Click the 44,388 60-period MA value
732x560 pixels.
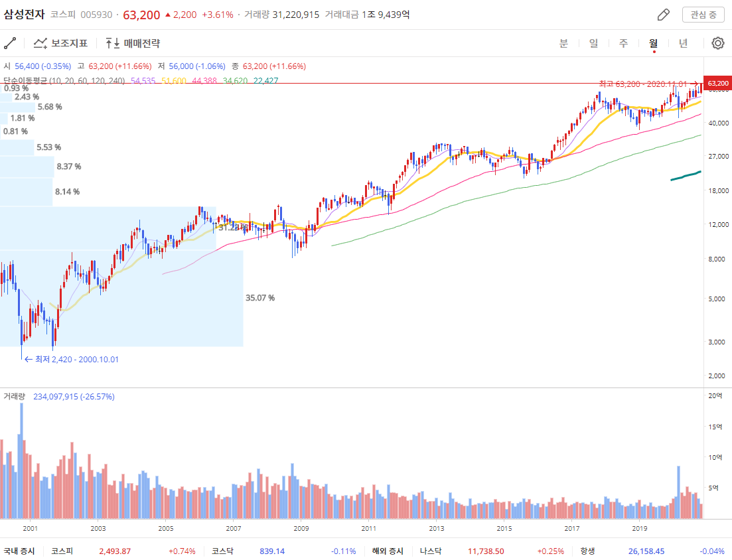point(204,81)
